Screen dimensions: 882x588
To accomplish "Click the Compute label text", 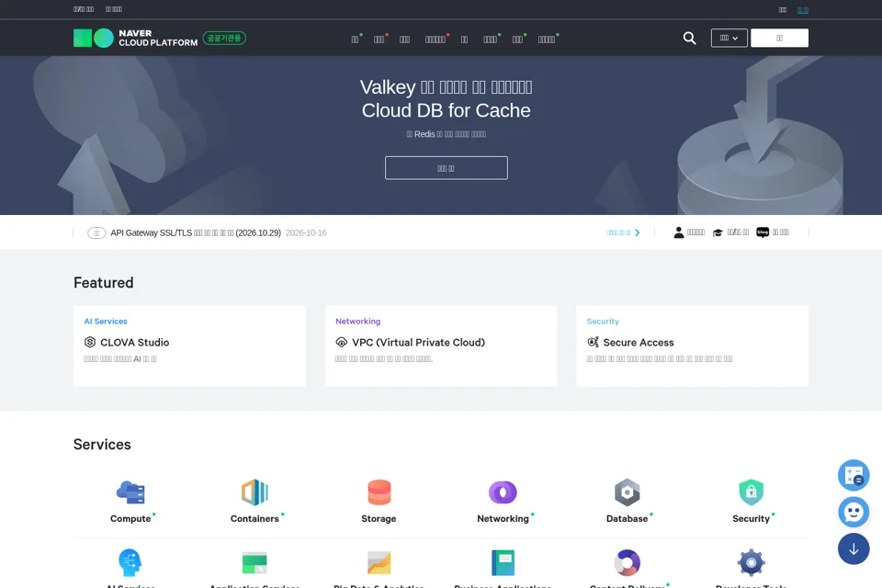I will click(130, 519).
